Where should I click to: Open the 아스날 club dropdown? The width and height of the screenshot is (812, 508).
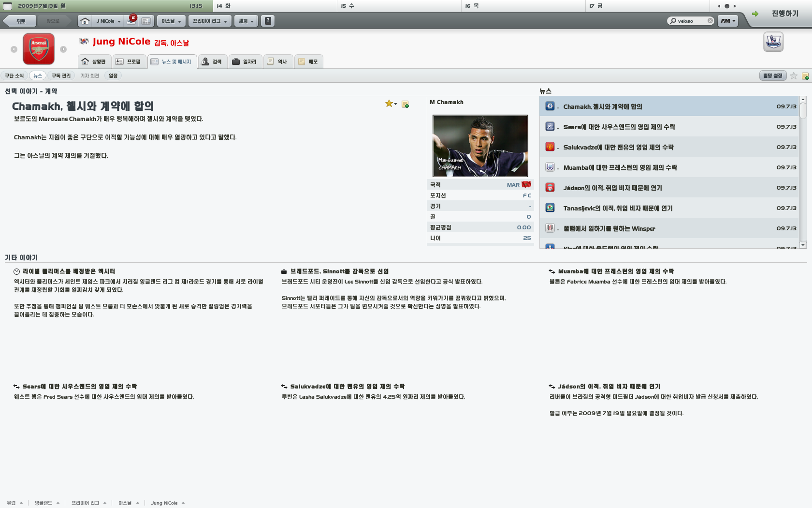[x=171, y=21]
